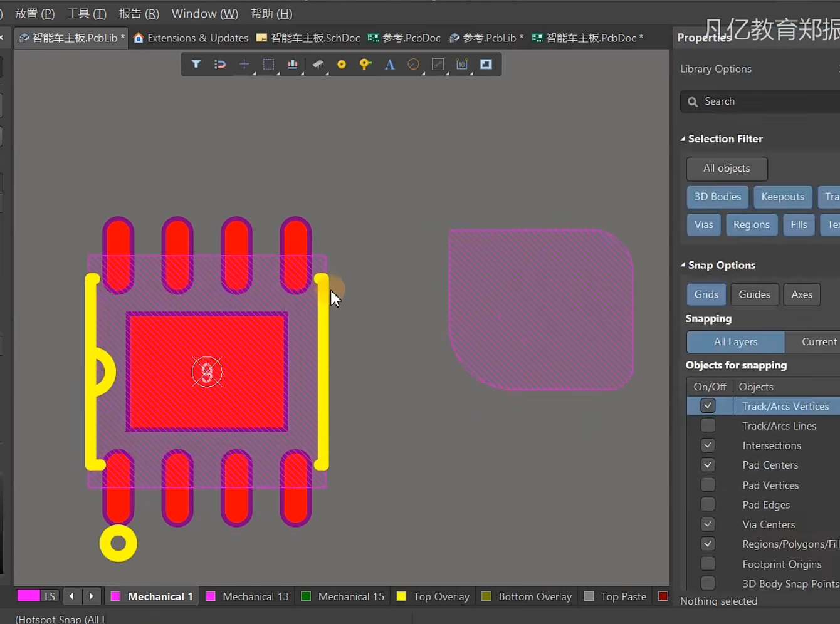Uncheck the Pad Centers snapping checkbox

(x=707, y=465)
